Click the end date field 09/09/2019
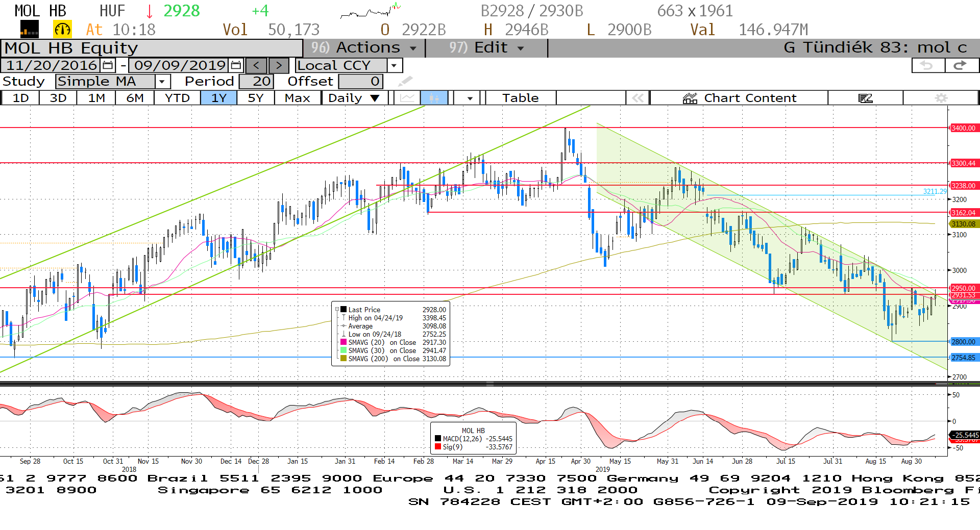 point(180,65)
